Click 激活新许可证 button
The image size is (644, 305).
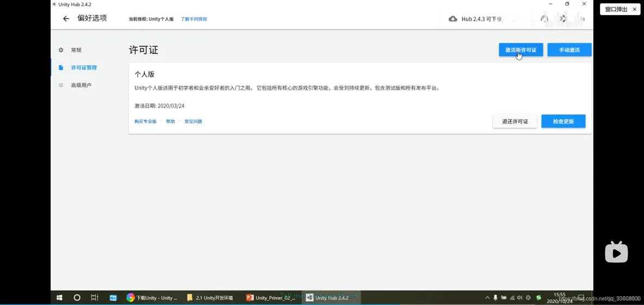click(x=521, y=49)
